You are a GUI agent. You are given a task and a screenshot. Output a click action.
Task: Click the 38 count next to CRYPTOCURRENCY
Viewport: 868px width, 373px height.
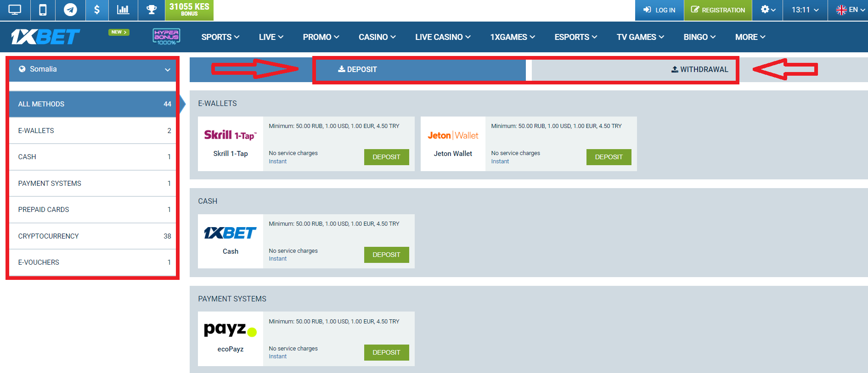pos(167,236)
